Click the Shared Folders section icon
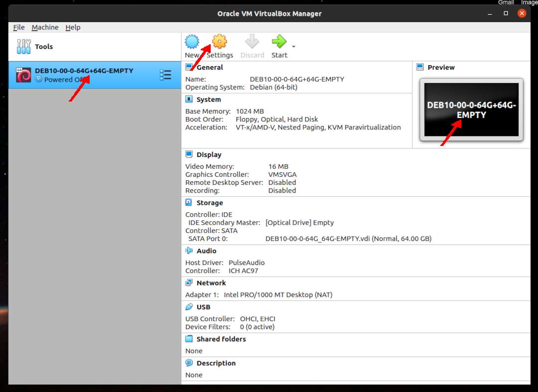 [189, 339]
